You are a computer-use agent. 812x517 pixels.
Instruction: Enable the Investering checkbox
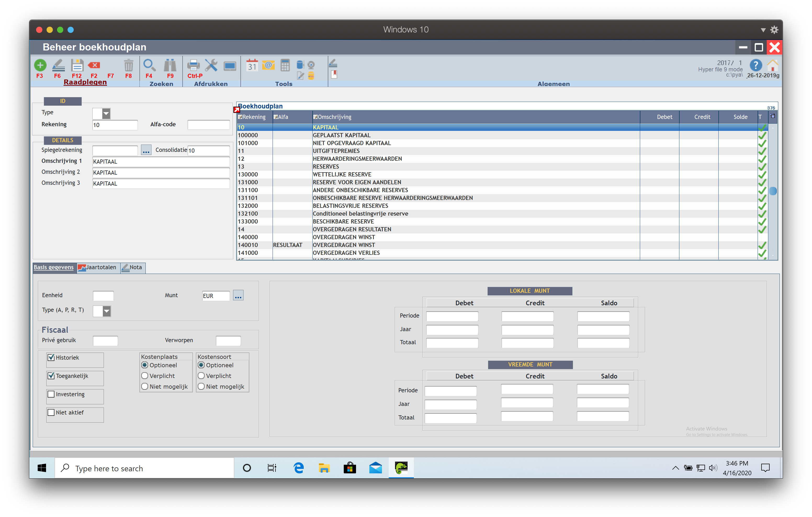tap(51, 394)
